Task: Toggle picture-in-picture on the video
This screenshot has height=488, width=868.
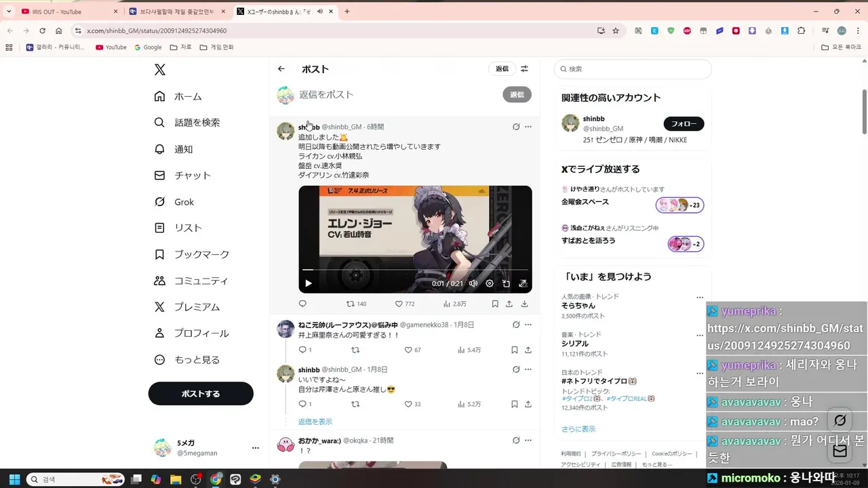Action: (506, 283)
